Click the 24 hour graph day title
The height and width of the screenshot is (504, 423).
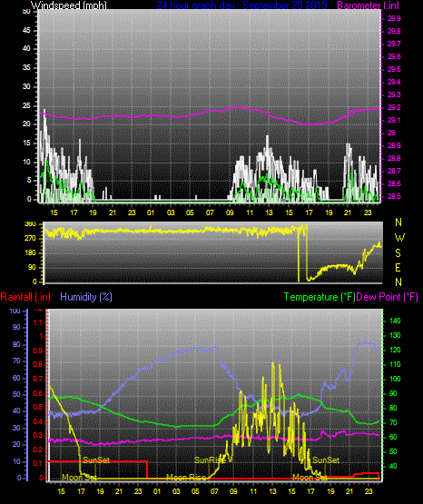click(x=241, y=5)
